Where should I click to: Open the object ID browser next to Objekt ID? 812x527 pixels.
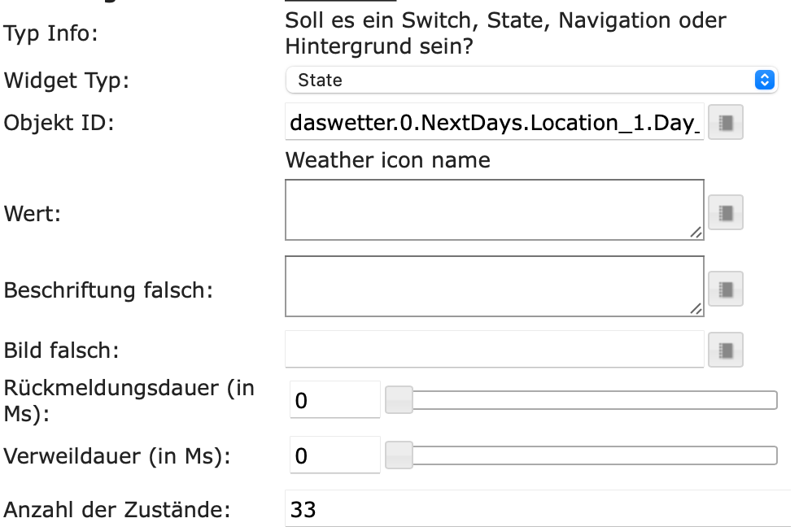pos(726,124)
